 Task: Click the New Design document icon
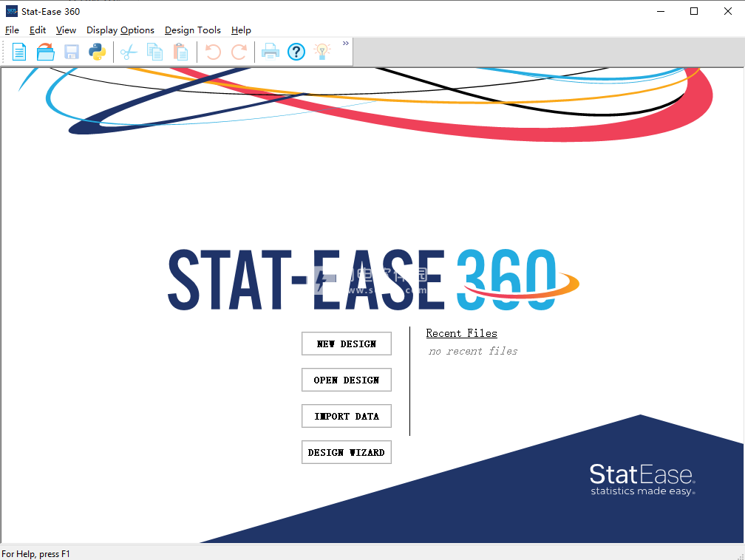click(19, 52)
